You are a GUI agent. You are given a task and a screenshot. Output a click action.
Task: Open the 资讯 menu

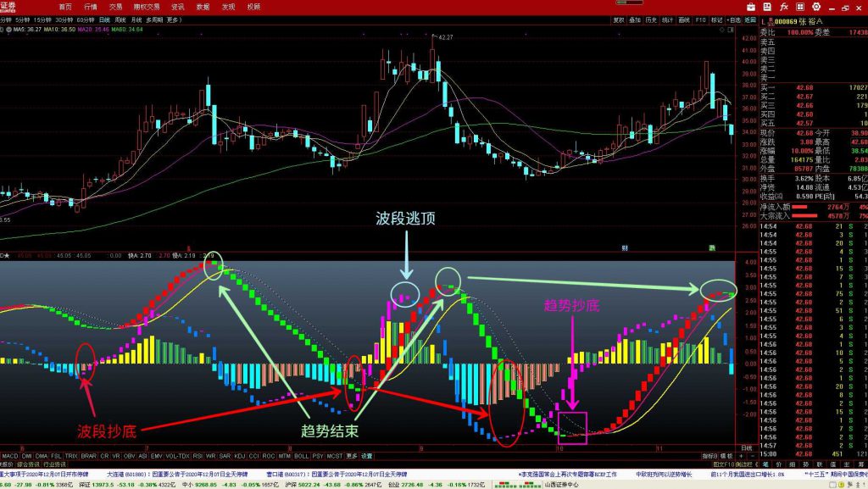coord(176,6)
